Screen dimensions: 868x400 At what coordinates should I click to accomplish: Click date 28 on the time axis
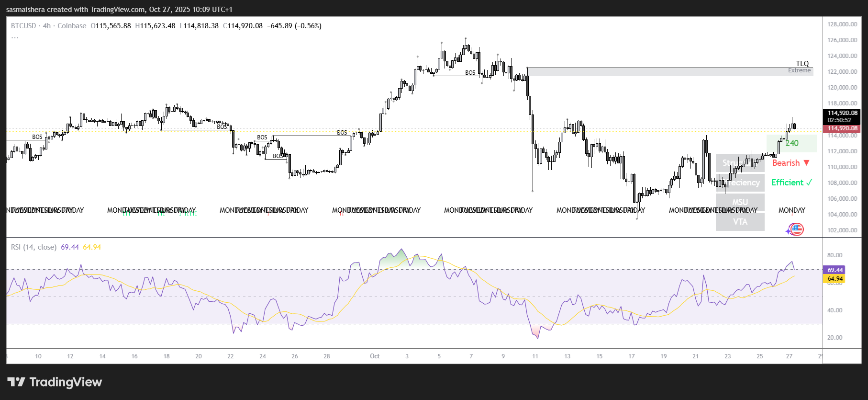point(327,356)
